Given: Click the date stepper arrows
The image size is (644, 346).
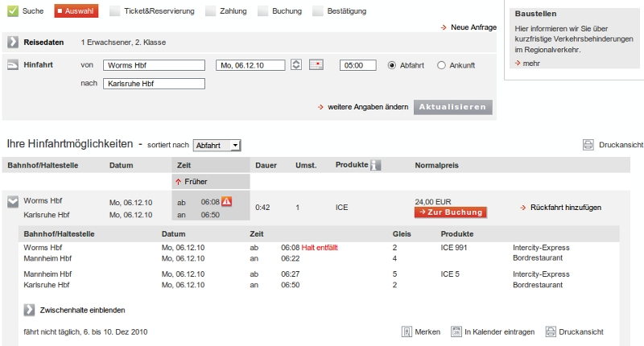Looking at the screenshot, I should [295, 65].
